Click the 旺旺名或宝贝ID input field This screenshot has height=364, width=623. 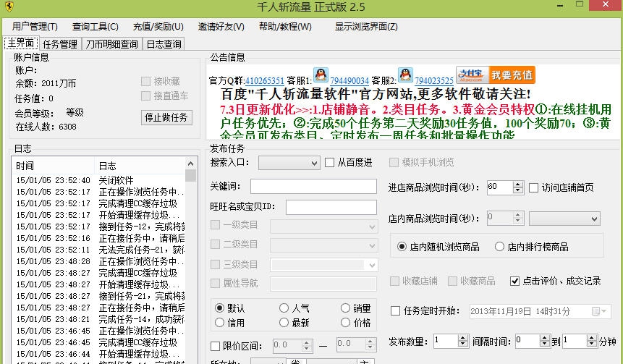331,208
